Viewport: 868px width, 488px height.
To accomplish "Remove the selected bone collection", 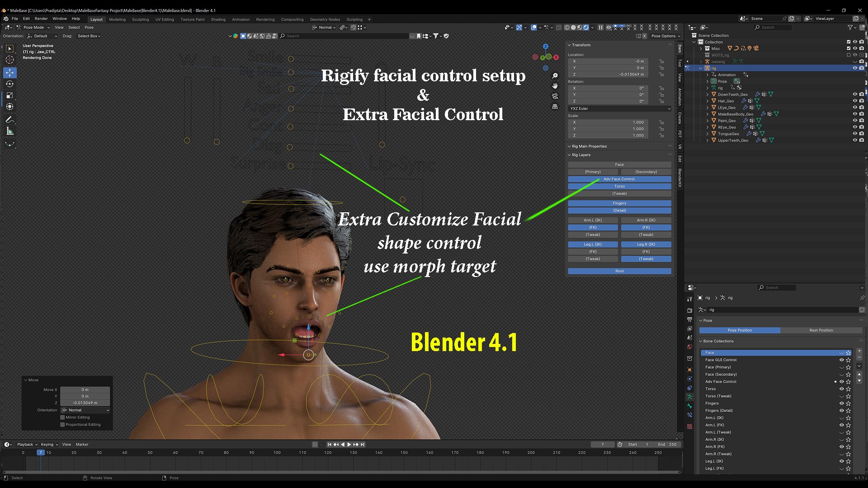I will [859, 357].
